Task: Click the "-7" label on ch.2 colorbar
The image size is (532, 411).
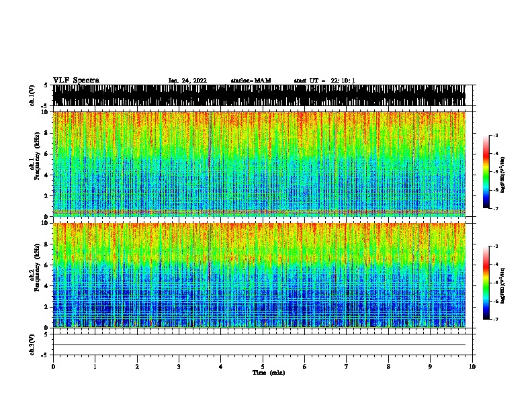Action: (496, 319)
